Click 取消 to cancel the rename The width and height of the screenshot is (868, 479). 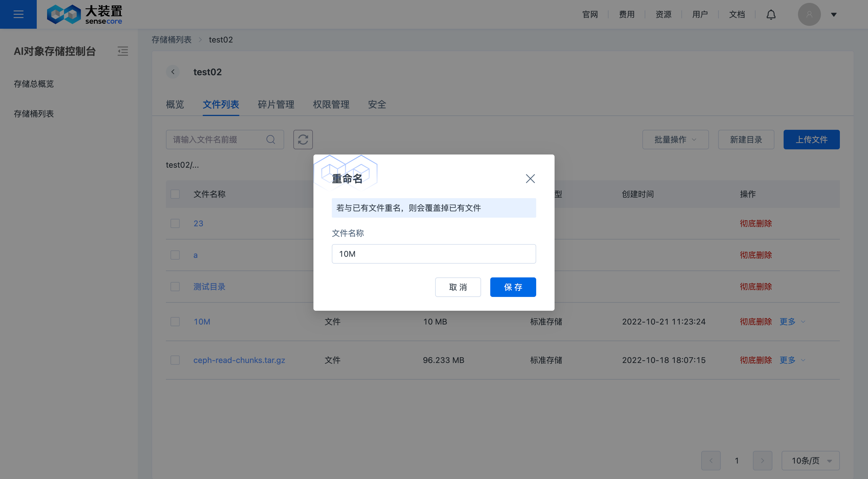click(x=458, y=287)
